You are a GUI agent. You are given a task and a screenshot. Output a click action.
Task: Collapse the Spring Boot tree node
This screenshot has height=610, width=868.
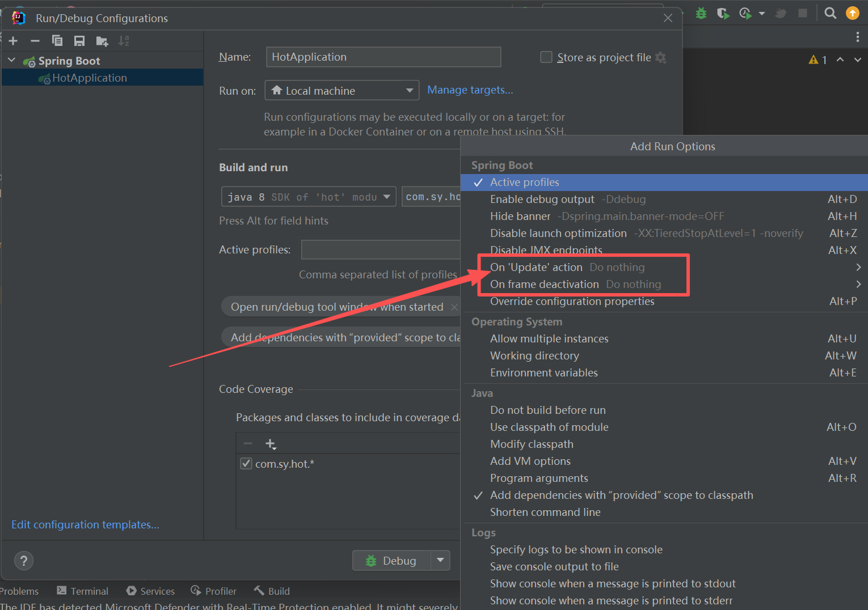point(11,60)
